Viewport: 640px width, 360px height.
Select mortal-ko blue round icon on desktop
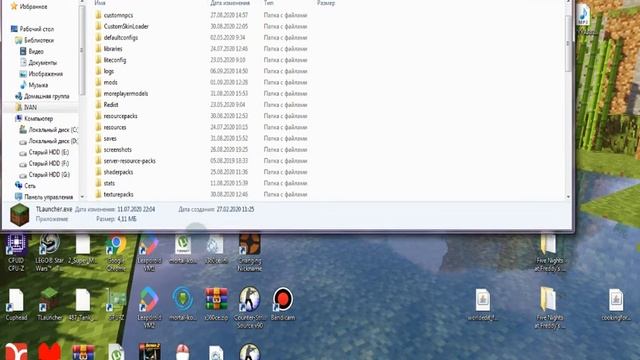coord(183,304)
